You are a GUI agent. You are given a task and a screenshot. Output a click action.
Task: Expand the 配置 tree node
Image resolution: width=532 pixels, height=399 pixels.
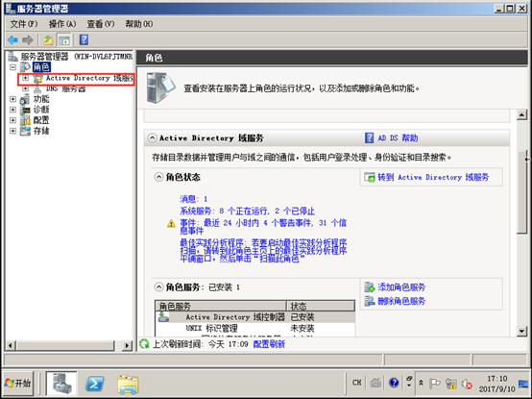(x=12, y=120)
